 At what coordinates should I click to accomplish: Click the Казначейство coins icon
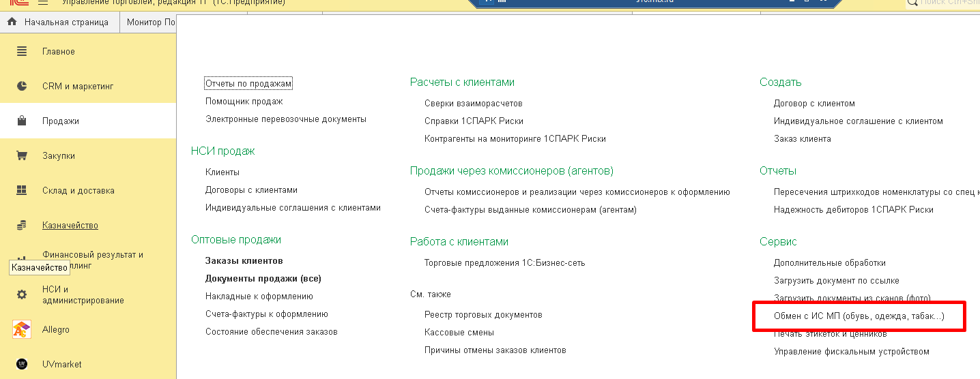[x=22, y=225]
